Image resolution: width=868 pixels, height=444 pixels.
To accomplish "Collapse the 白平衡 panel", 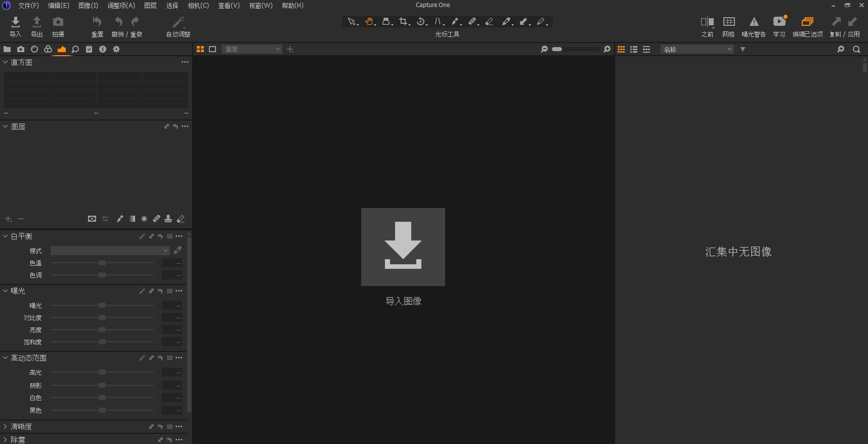I will [6, 236].
